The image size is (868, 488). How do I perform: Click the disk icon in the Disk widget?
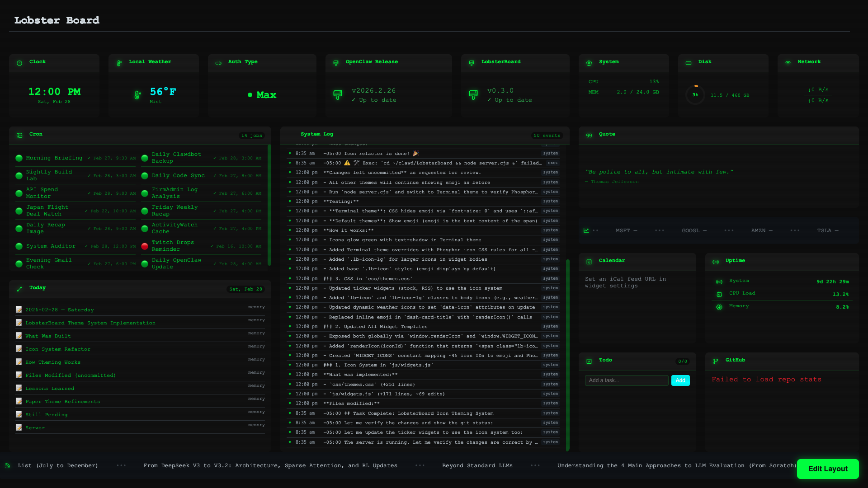click(x=688, y=63)
